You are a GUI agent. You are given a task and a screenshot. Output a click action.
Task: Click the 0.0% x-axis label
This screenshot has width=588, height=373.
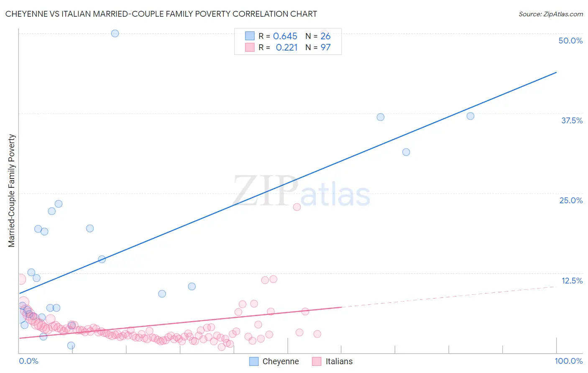29,361
